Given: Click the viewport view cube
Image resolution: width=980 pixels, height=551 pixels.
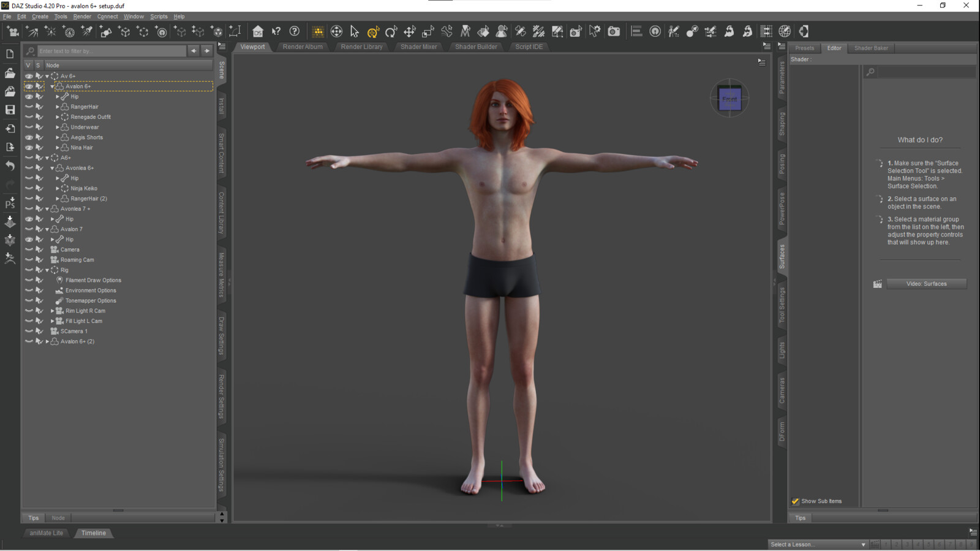Looking at the screenshot, I should click(729, 99).
